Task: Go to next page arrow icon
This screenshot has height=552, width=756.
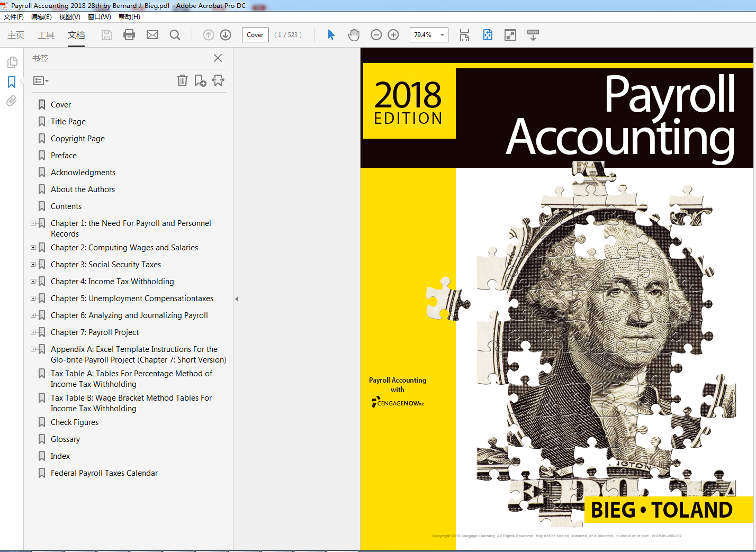Action: pyautogui.click(x=226, y=35)
